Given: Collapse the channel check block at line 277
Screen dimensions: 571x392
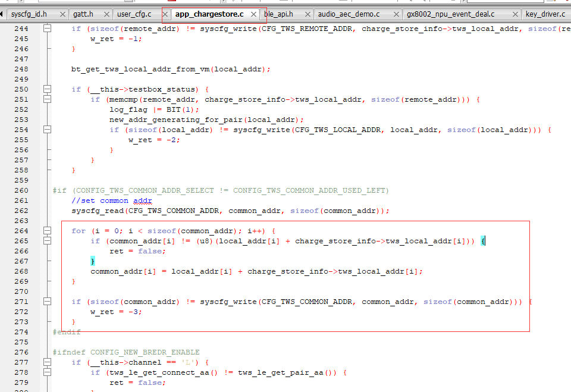Looking at the screenshot, I should pyautogui.click(x=48, y=362).
